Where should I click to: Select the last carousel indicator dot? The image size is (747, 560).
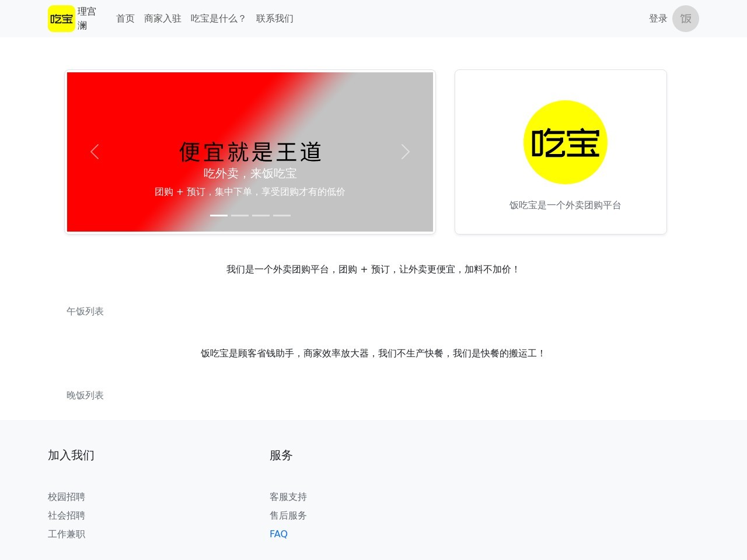[282, 215]
